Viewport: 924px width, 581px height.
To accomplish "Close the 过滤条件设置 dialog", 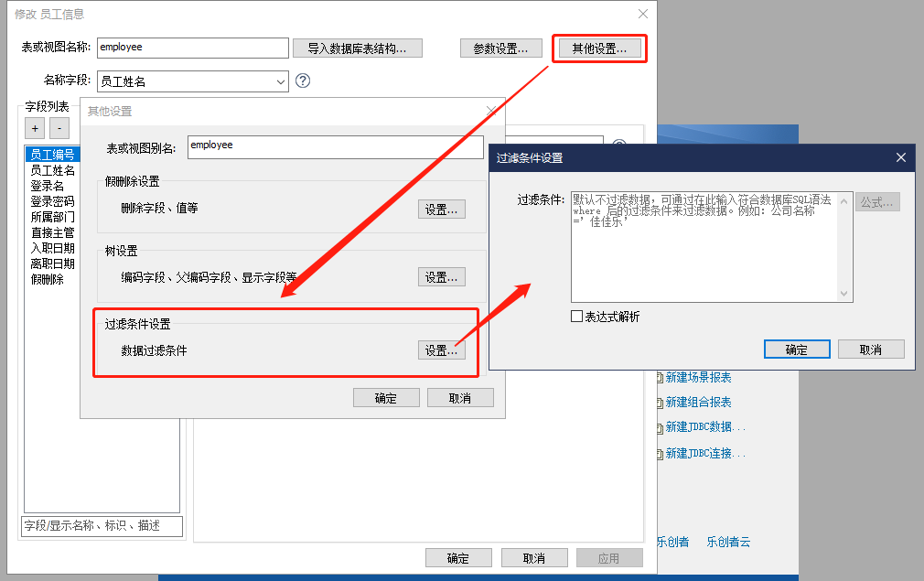I will [901, 157].
